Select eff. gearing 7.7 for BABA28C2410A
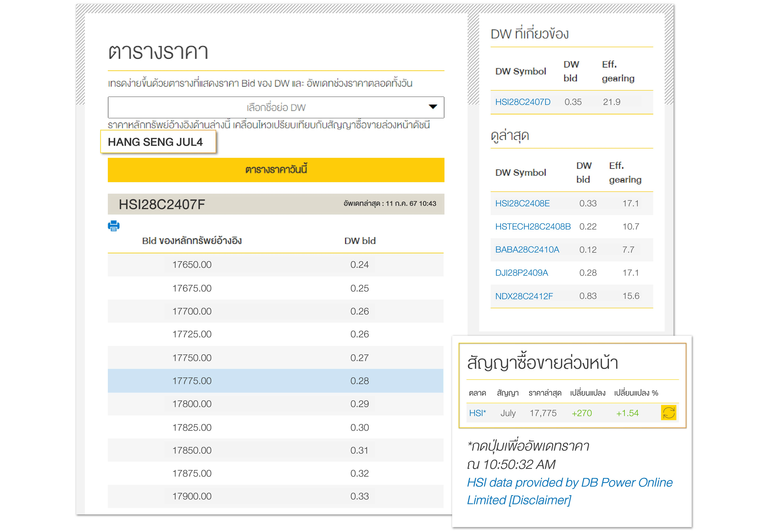 (x=628, y=249)
